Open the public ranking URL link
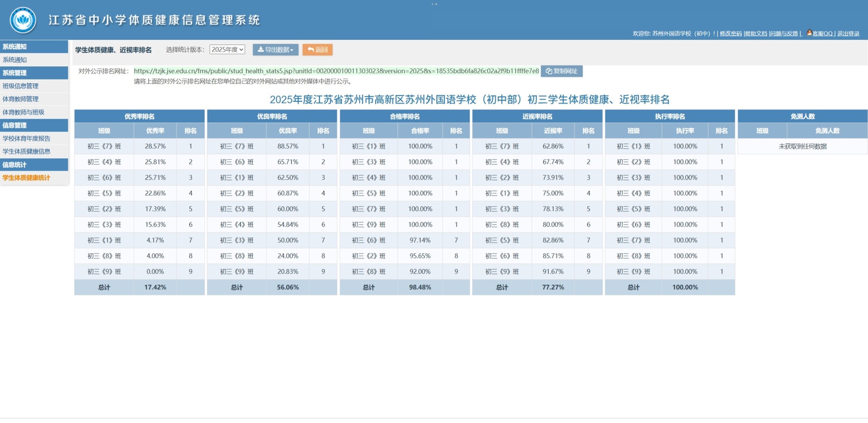Viewport: 868px width, 423px height. tap(336, 71)
